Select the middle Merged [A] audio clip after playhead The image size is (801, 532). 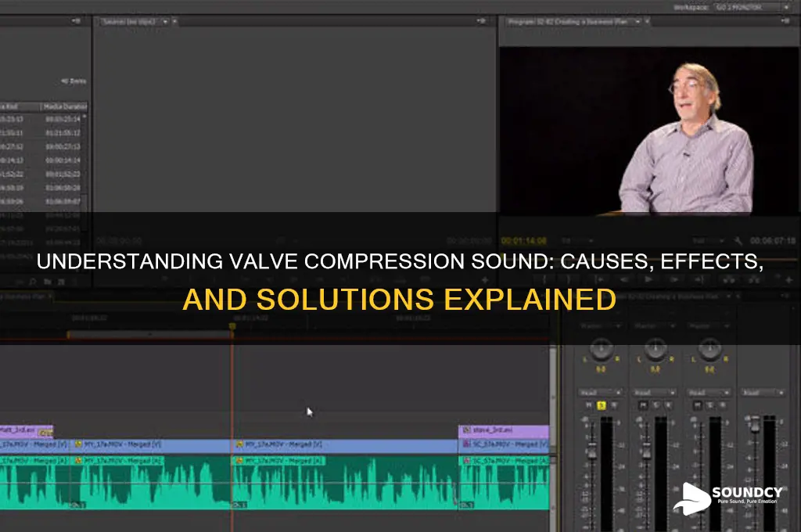(x=344, y=481)
